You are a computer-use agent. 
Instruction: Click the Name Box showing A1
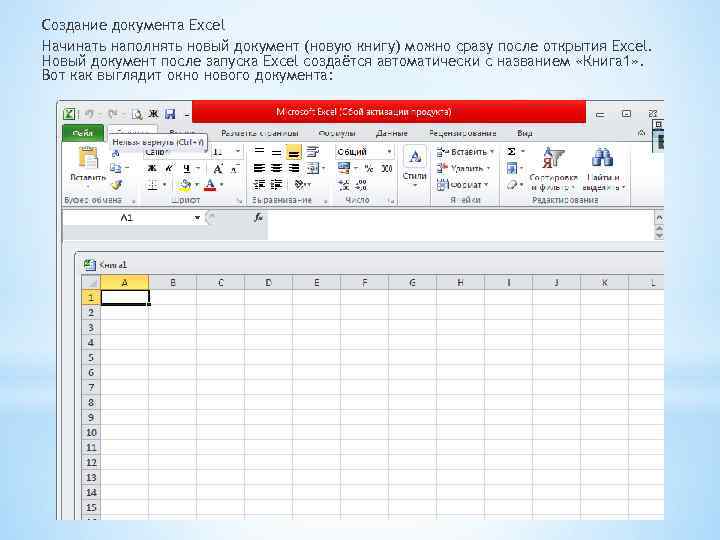click(127, 218)
